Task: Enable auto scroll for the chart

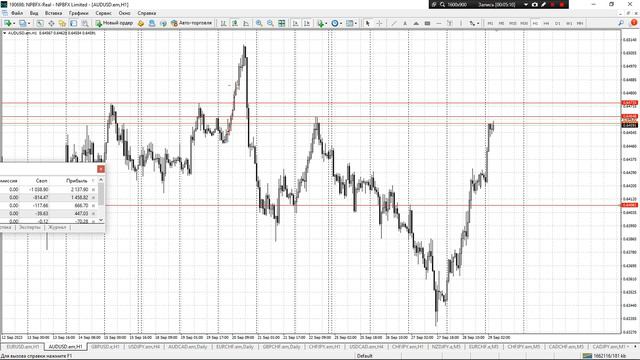Action: 296,23
